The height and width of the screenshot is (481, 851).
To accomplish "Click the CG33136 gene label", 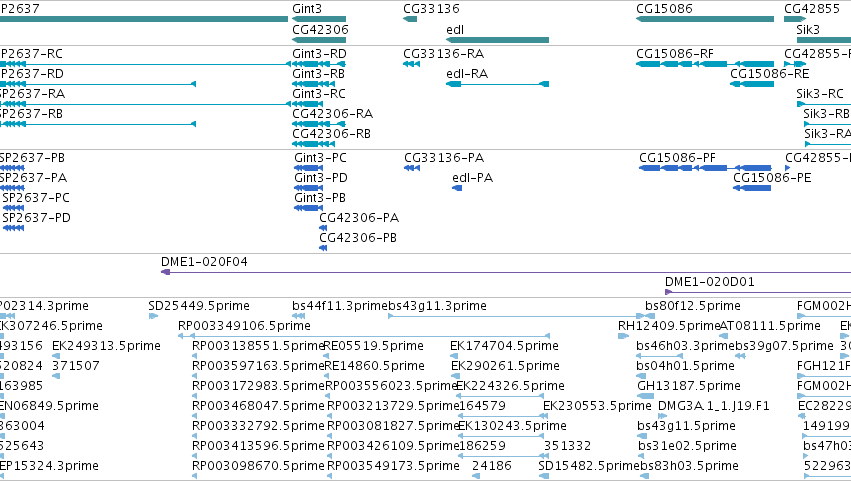I will 431,9.
